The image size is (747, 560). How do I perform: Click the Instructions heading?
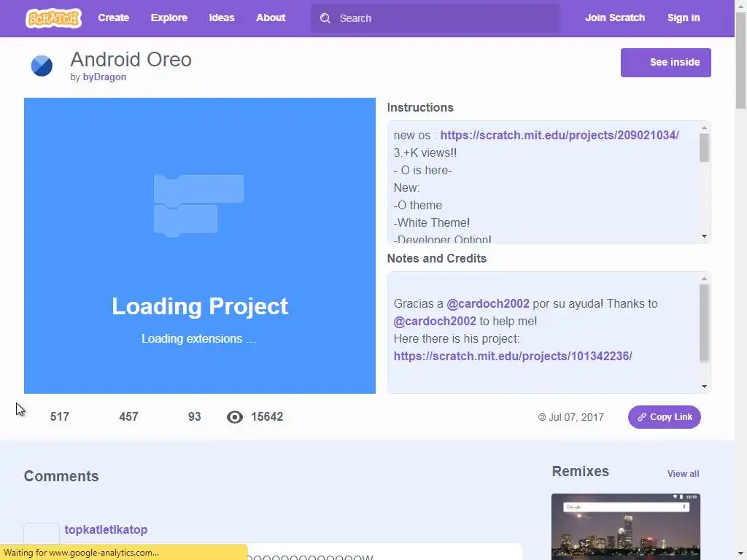420,108
